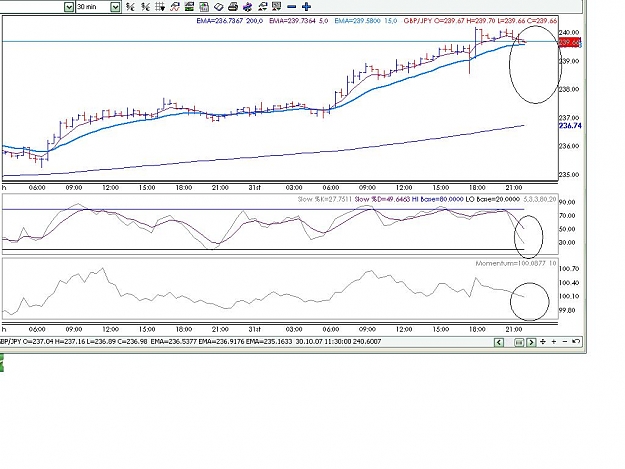Click the divide symbol icon in status bar
Image resolution: width=625 pixels, height=469 pixels.
pyautogui.click(x=543, y=342)
